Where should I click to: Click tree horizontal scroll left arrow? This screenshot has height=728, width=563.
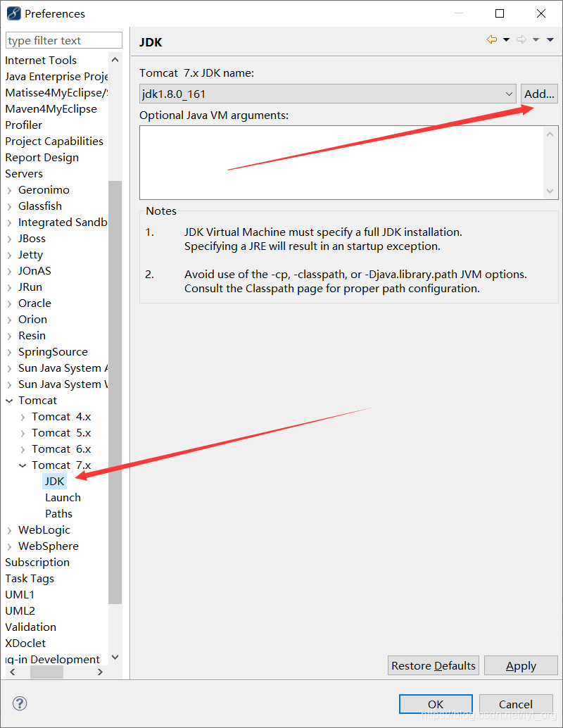(x=13, y=672)
